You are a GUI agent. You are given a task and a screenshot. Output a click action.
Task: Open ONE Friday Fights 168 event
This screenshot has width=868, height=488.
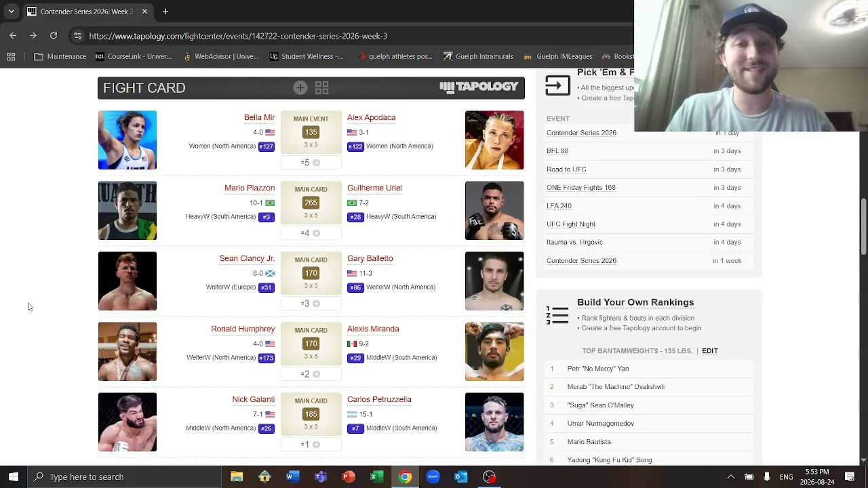[x=581, y=188]
